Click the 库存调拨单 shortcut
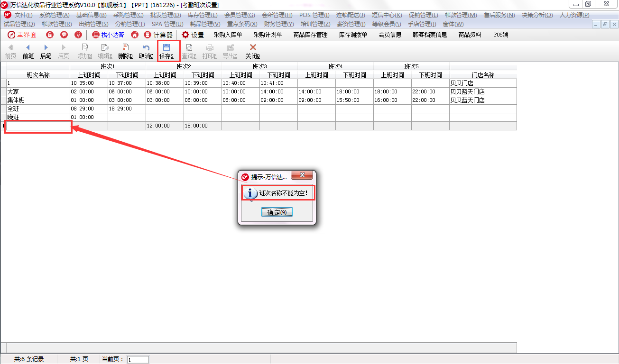 [353, 35]
